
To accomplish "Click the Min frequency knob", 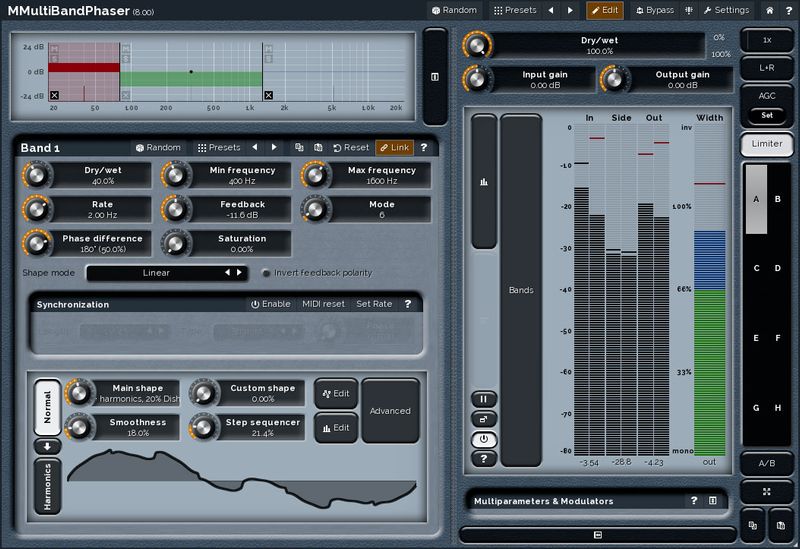I will (x=175, y=175).
